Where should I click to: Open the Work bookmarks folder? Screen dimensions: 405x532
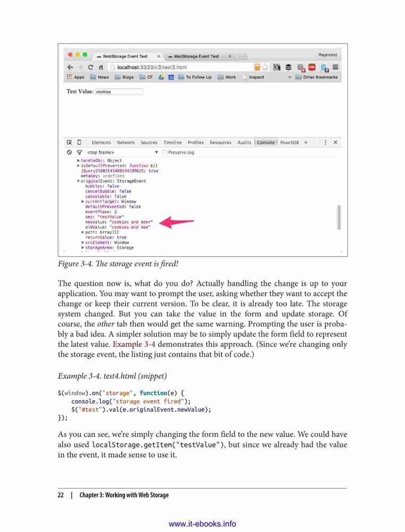point(227,77)
